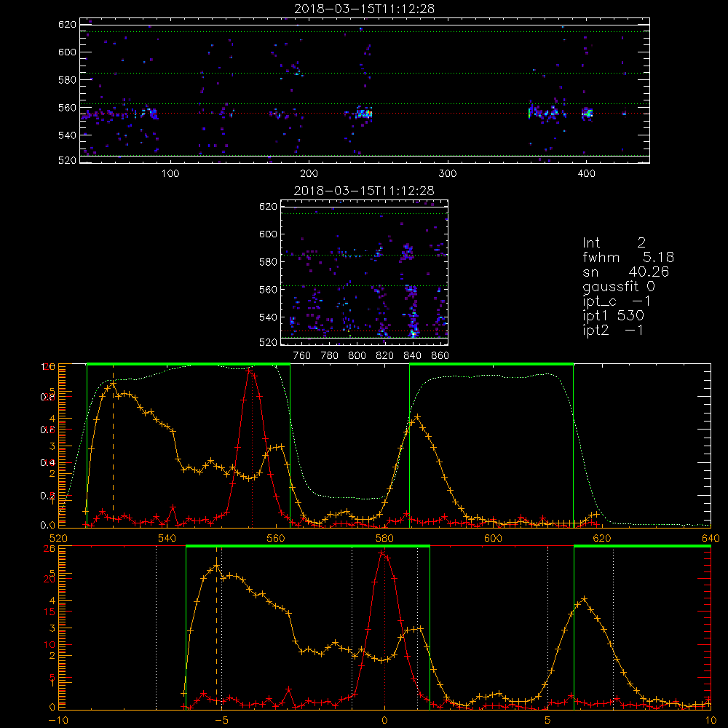Viewport: 728px width, 728px height.
Task: Click x-axis label 860 on zoomed image plot
Action: click(x=440, y=356)
